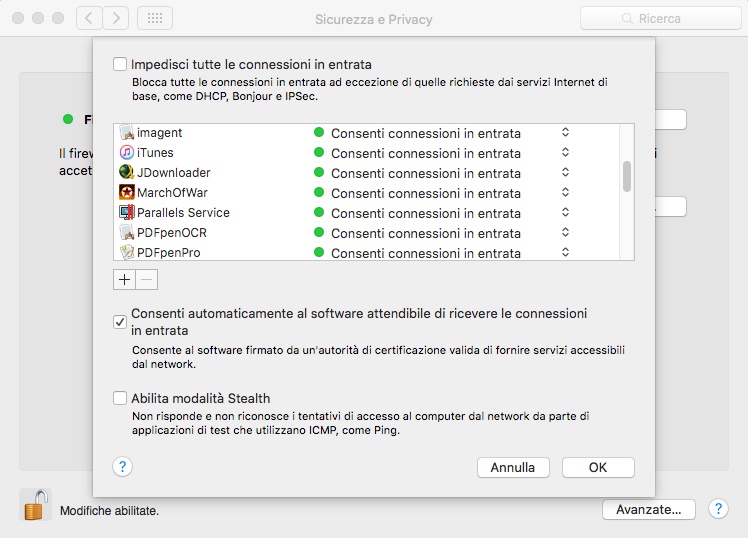The image size is (748, 538).
Task: Open connection popup for Parallels Service
Action: pos(565,212)
